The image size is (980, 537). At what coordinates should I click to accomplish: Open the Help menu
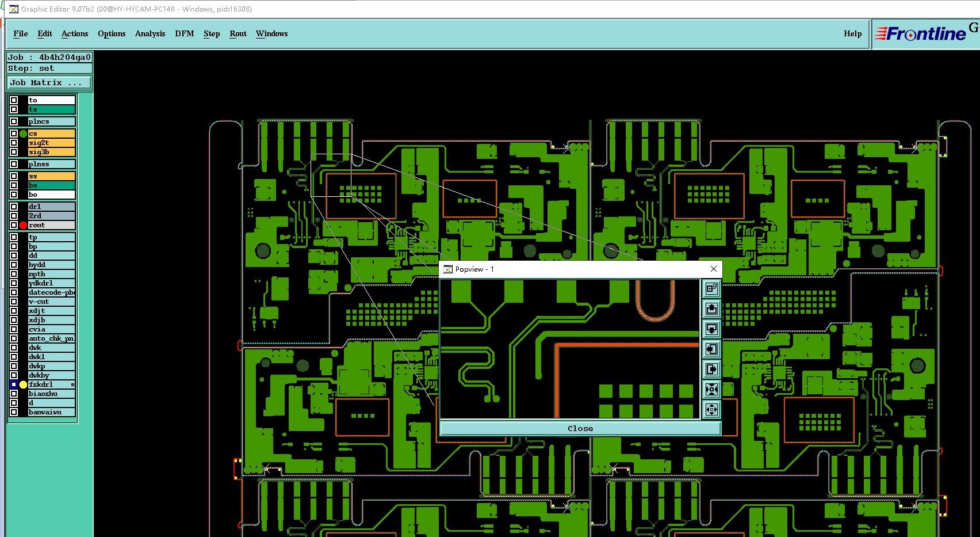point(853,33)
